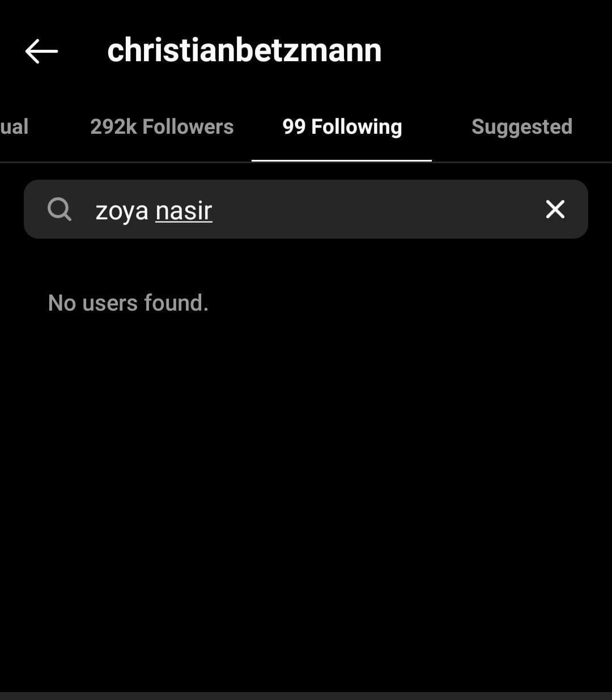View followers list showing 292k
The height and width of the screenshot is (700, 612).
click(x=161, y=126)
